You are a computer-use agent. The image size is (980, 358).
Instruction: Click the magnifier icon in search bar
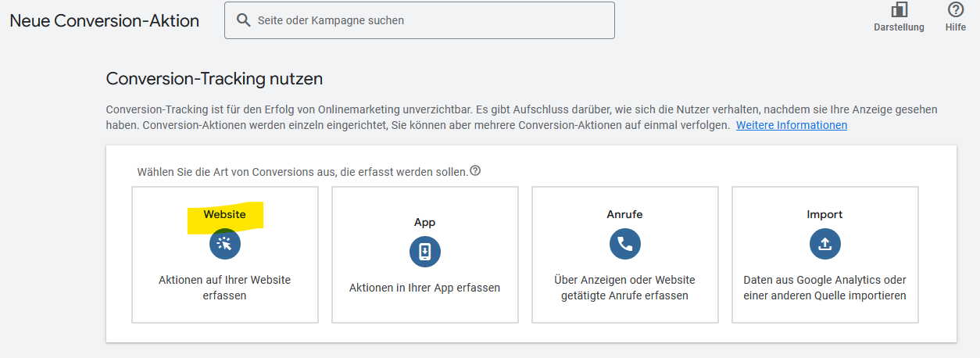coord(244,20)
